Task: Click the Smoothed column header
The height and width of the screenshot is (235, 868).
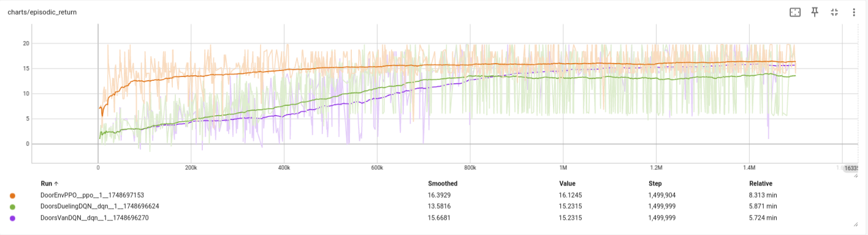Action: [x=443, y=184]
